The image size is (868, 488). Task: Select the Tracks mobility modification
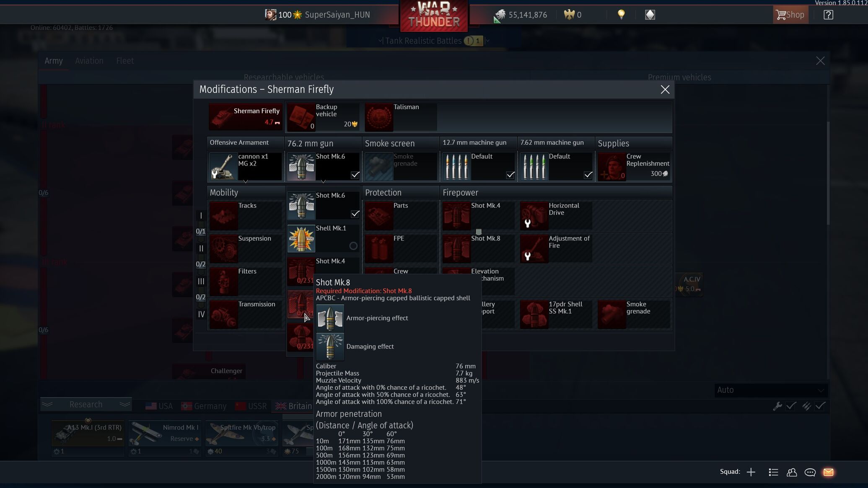pyautogui.click(x=246, y=216)
